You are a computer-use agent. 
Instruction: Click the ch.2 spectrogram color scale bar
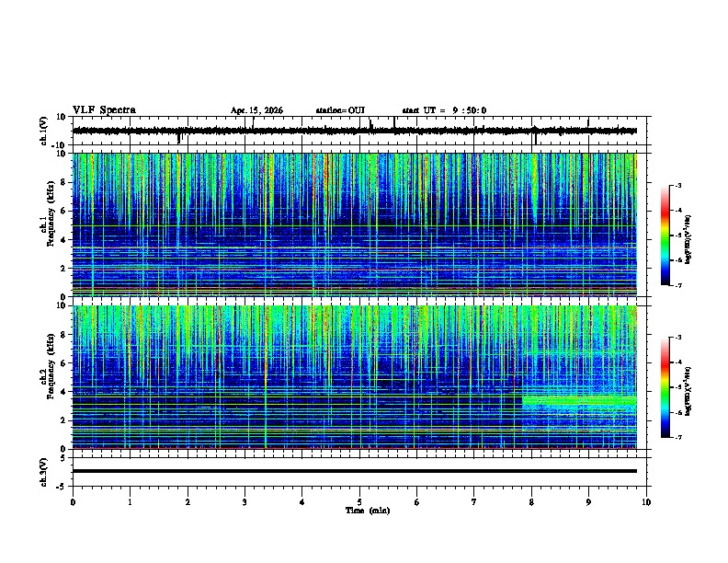pos(665,387)
